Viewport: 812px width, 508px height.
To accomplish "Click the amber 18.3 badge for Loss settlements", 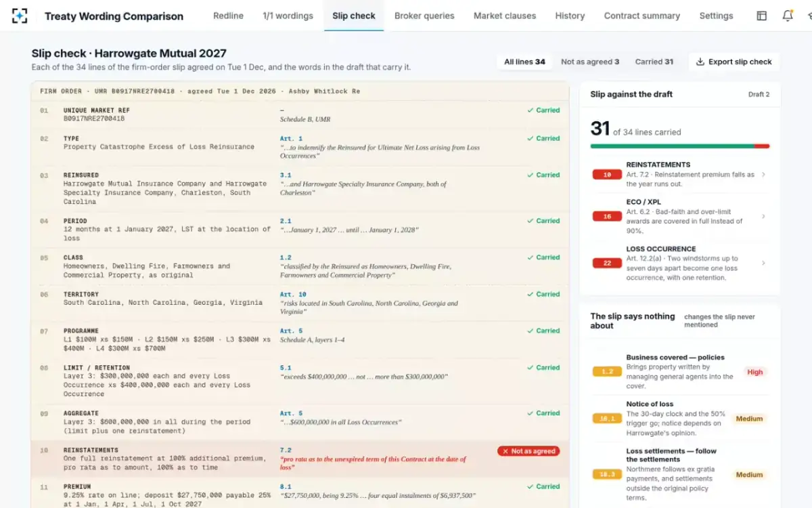I will (x=607, y=475).
